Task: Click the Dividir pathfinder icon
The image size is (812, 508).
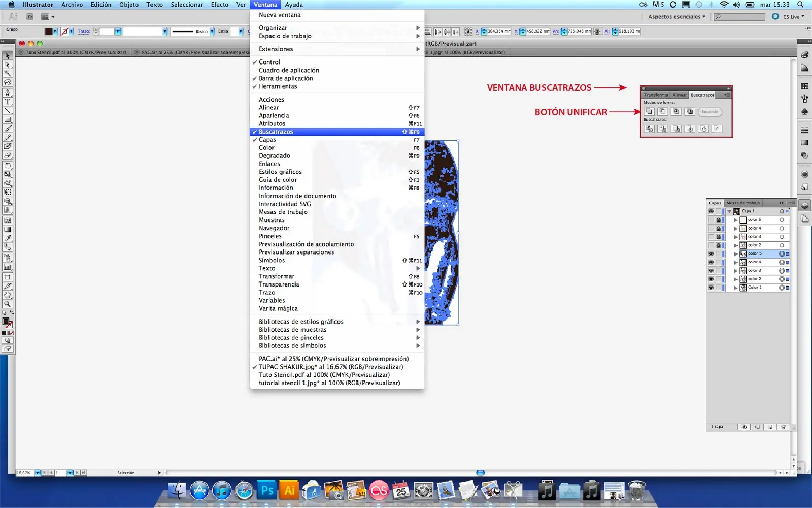Action: pyautogui.click(x=649, y=129)
